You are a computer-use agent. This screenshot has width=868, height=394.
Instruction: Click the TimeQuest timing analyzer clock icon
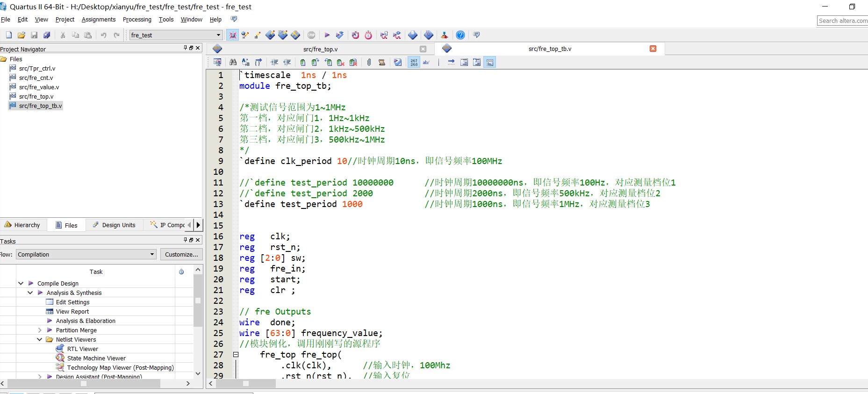point(368,35)
